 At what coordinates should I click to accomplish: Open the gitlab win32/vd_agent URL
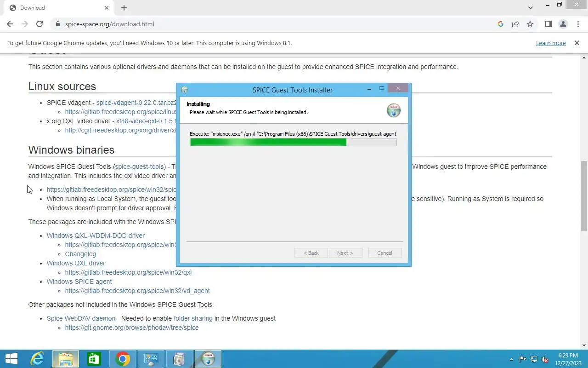(137, 291)
